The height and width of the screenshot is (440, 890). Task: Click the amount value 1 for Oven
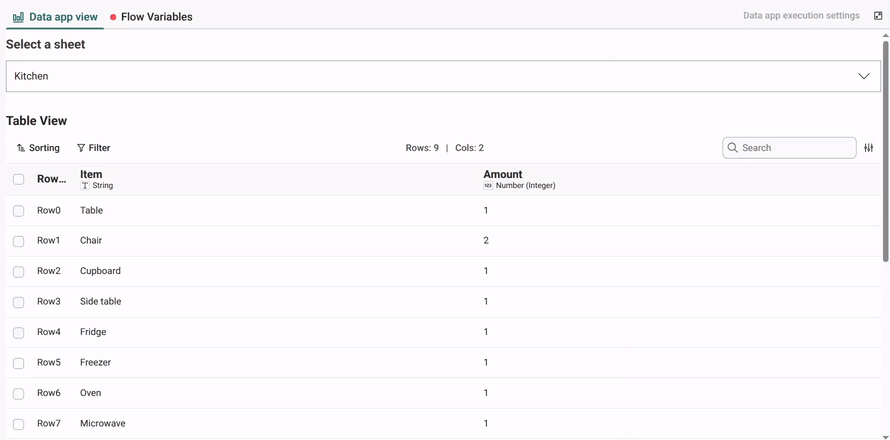[x=486, y=393]
